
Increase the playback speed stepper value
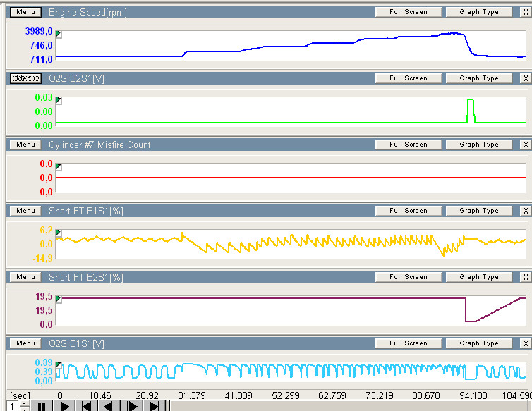25,403
